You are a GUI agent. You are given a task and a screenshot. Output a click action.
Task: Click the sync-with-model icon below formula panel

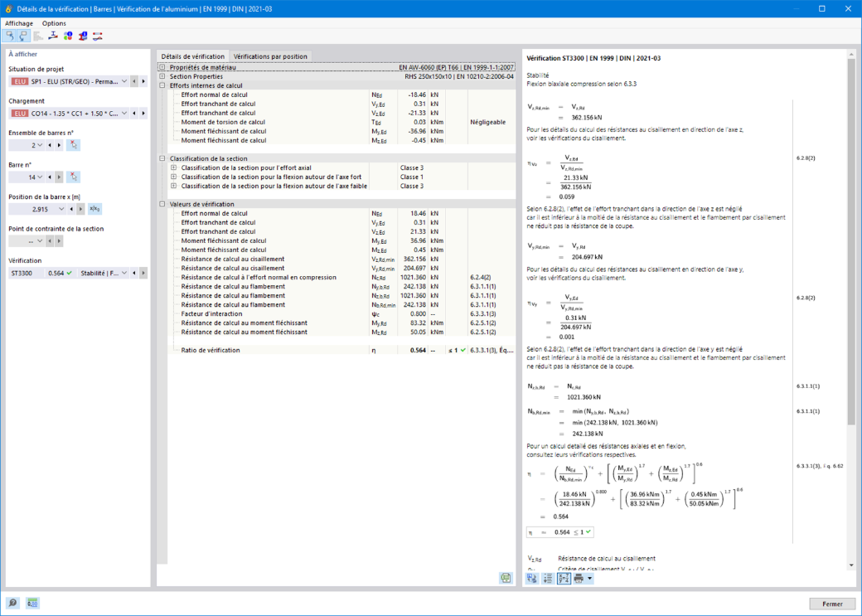coord(532,578)
